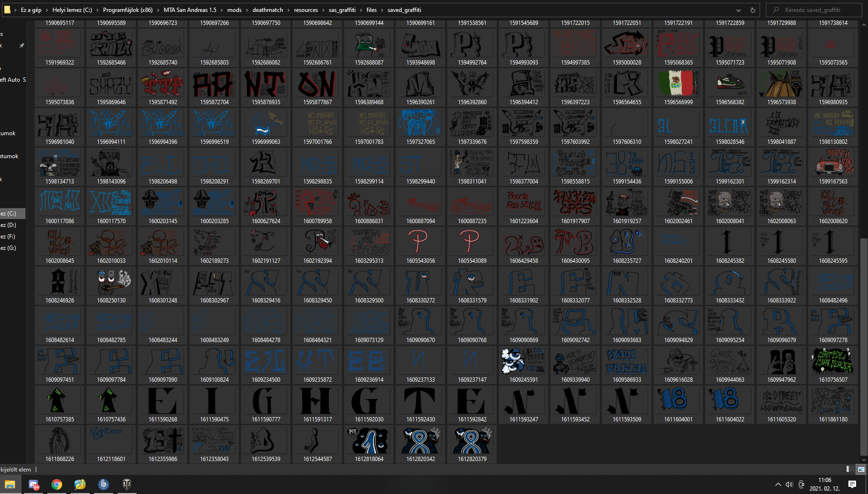Select the letter T file 1611592430
Image resolution: width=868 pixels, height=494 pixels.
[421, 404]
